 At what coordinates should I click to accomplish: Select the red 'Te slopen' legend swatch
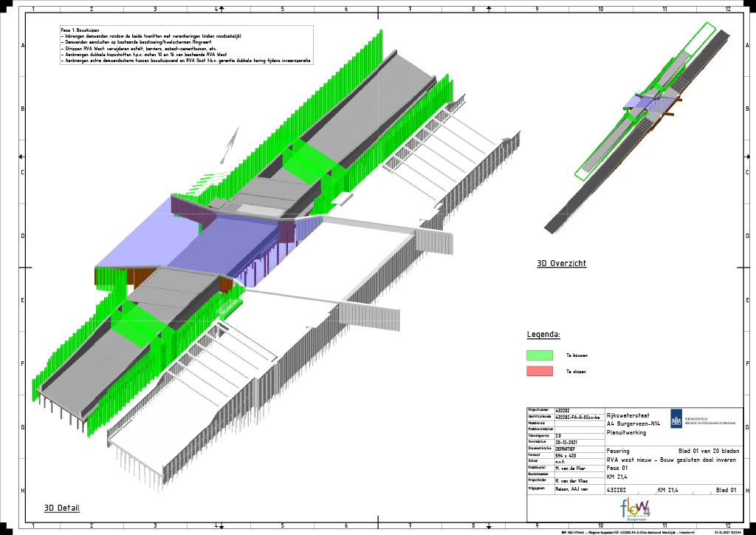click(540, 371)
